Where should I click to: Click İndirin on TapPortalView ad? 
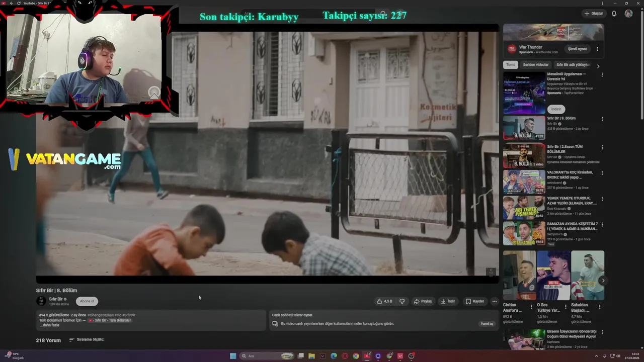coord(556,109)
